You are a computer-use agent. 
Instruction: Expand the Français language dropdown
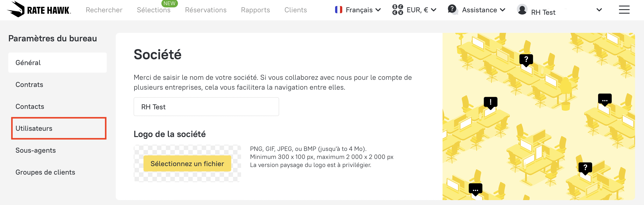coord(378,10)
